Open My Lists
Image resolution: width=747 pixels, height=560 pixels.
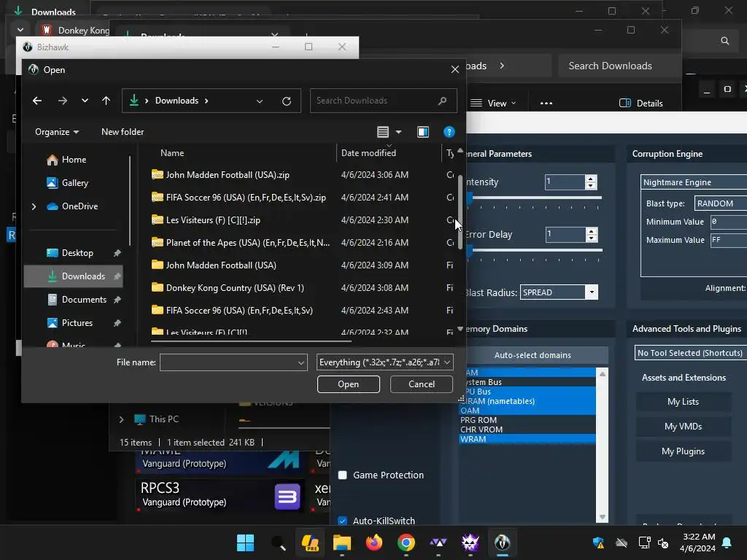click(x=683, y=402)
